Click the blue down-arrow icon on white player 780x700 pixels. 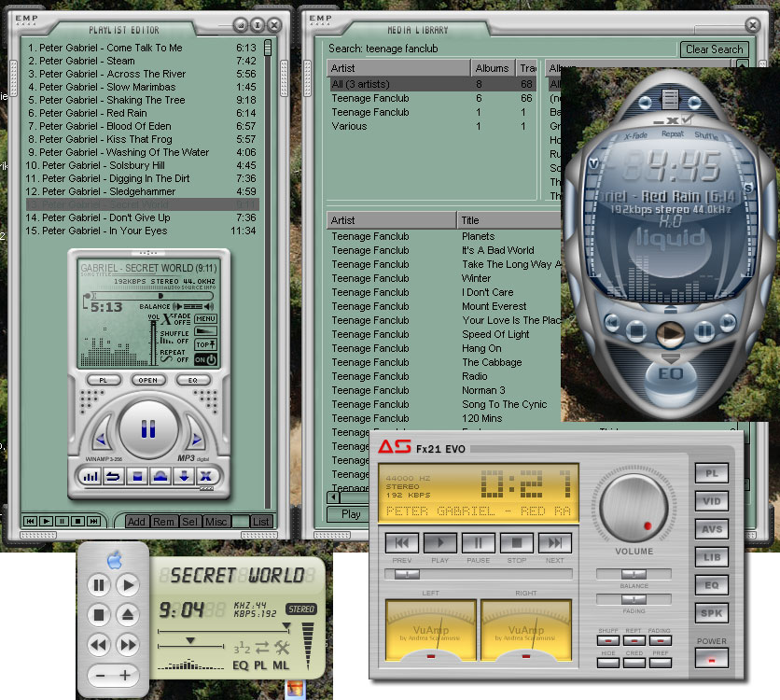[x=184, y=477]
